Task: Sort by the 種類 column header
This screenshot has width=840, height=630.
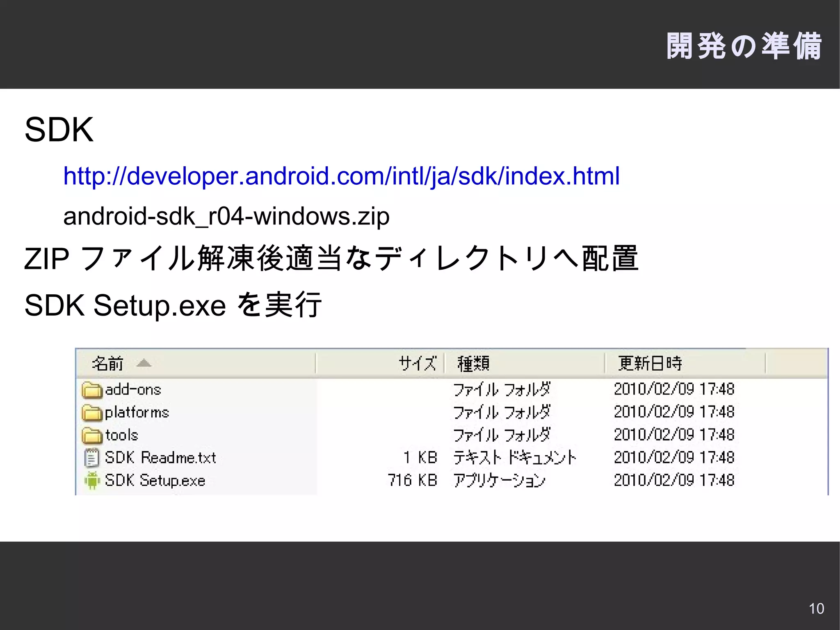Action: (525, 363)
